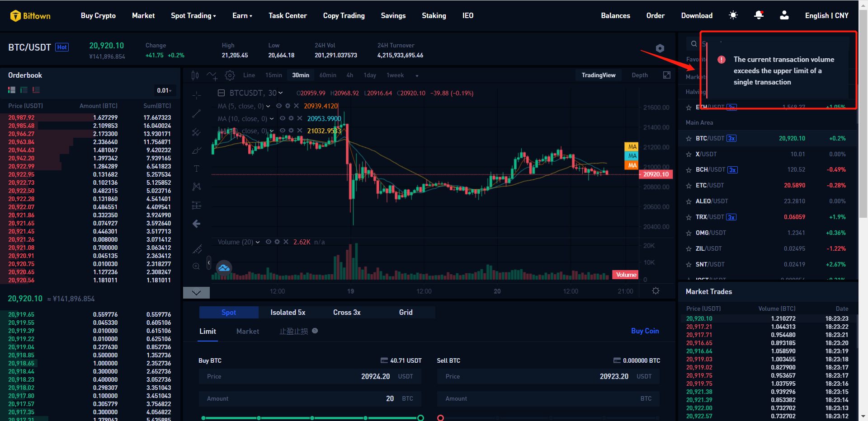Screen dimensions: 868x421
Task: Expand Volume (20) chevron
Action: tap(258, 242)
